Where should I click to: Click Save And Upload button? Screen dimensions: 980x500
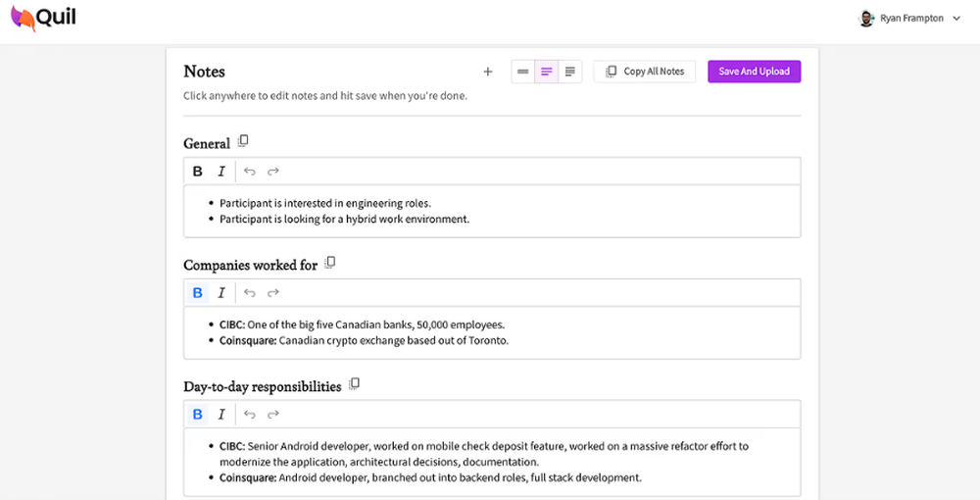coord(754,72)
